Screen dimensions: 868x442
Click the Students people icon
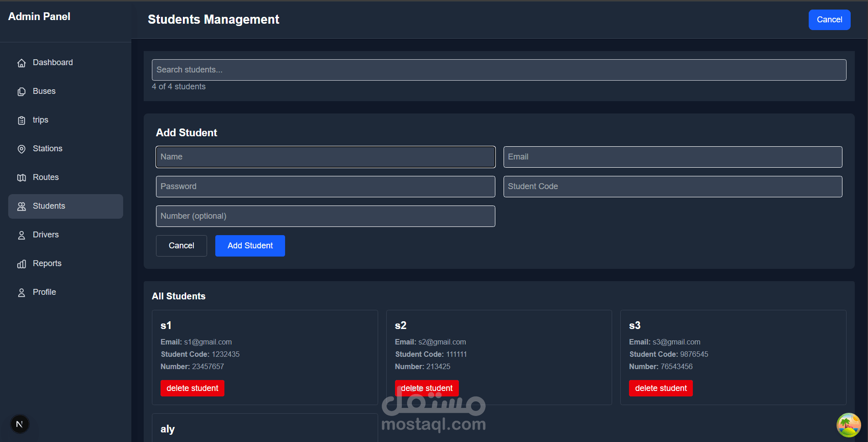(x=21, y=206)
